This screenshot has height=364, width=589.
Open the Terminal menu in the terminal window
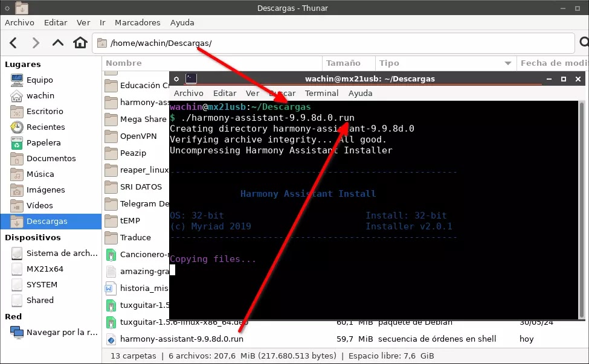(321, 93)
